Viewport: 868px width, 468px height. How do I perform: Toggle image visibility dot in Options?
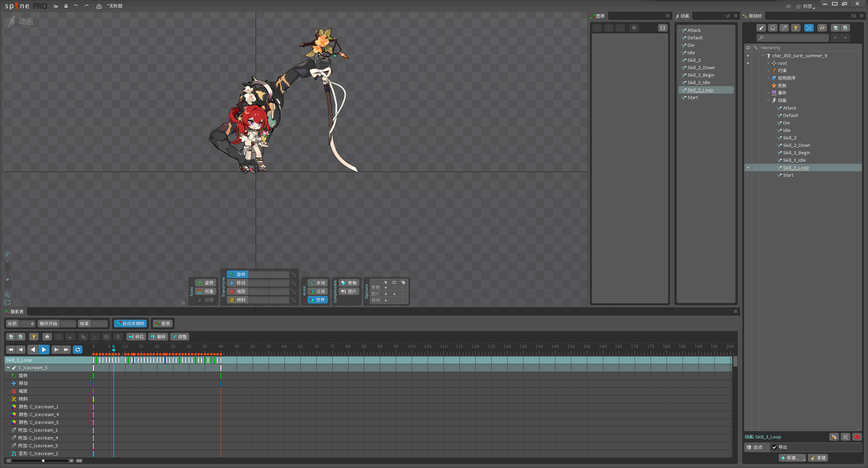pos(394,294)
